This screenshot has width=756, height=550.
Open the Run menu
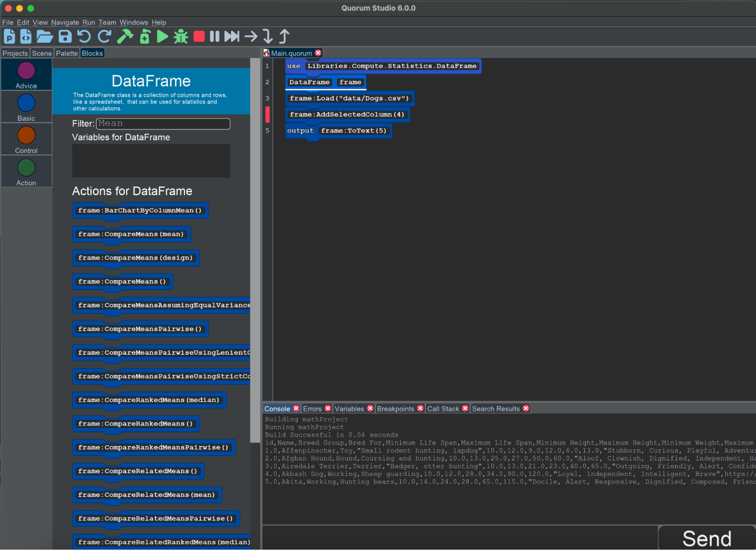pos(89,22)
